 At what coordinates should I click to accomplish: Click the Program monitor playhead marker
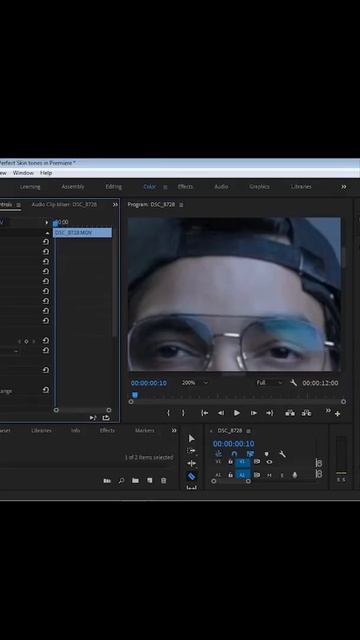[x=135, y=395]
